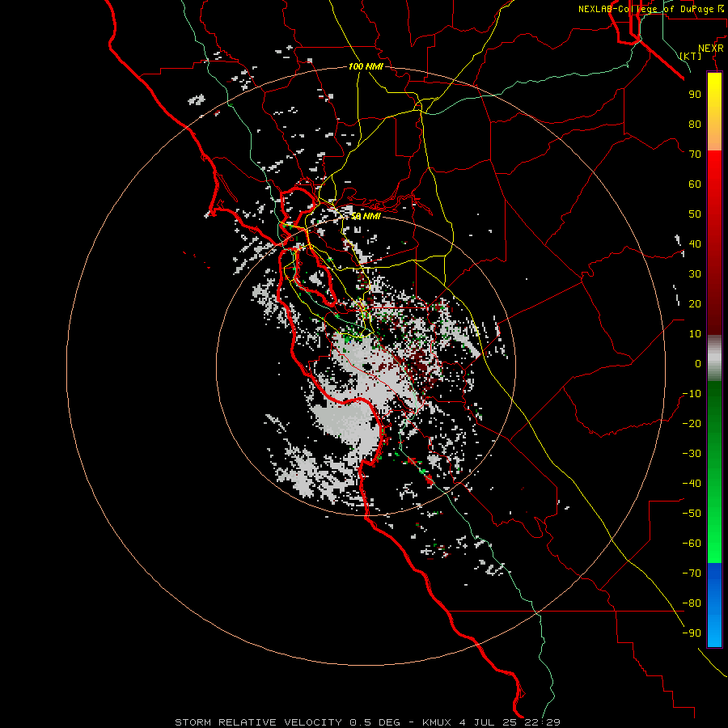Viewport: 728px width, 728px height.
Task: Click the "100 NMI" range ring label
Action: pos(366,66)
